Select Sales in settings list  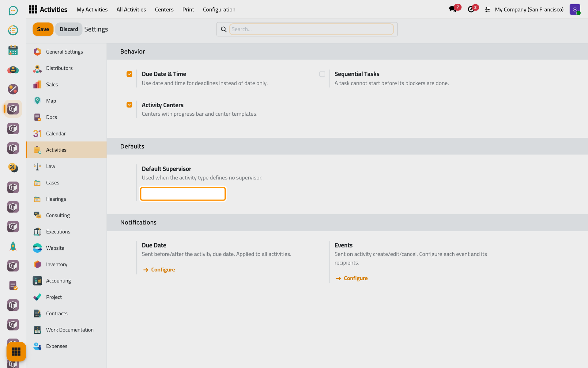coord(66,84)
